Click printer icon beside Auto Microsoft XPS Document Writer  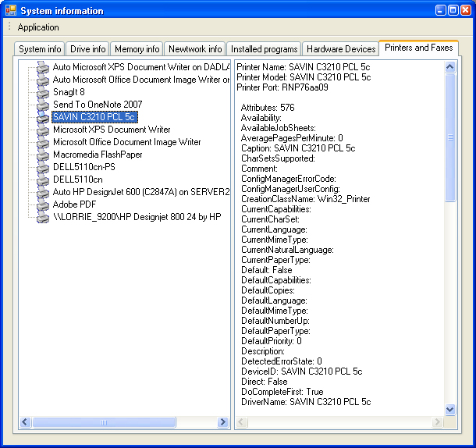(42, 67)
